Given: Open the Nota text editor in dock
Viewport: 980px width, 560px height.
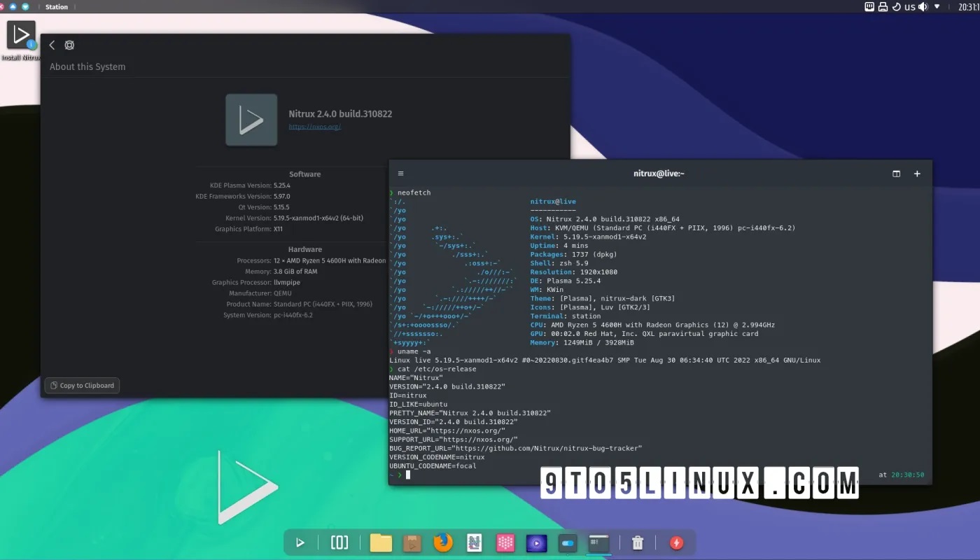Looking at the screenshot, I should click(474, 542).
